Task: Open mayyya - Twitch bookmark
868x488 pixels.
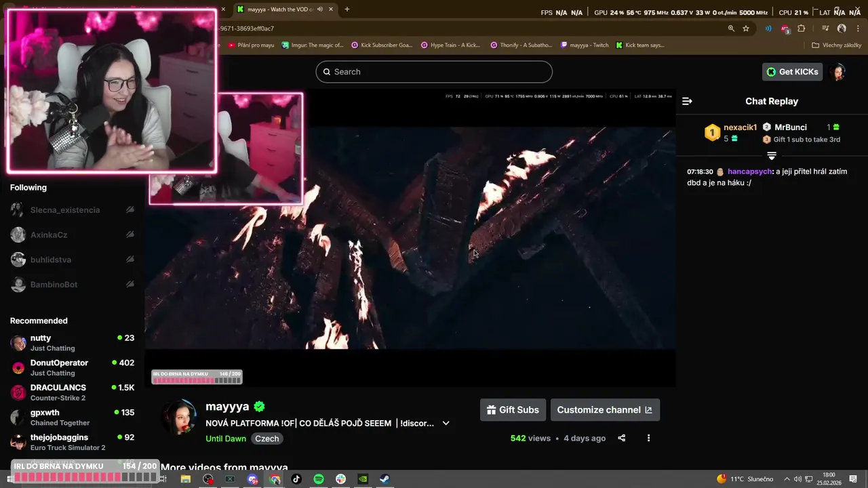Action: 585,45
